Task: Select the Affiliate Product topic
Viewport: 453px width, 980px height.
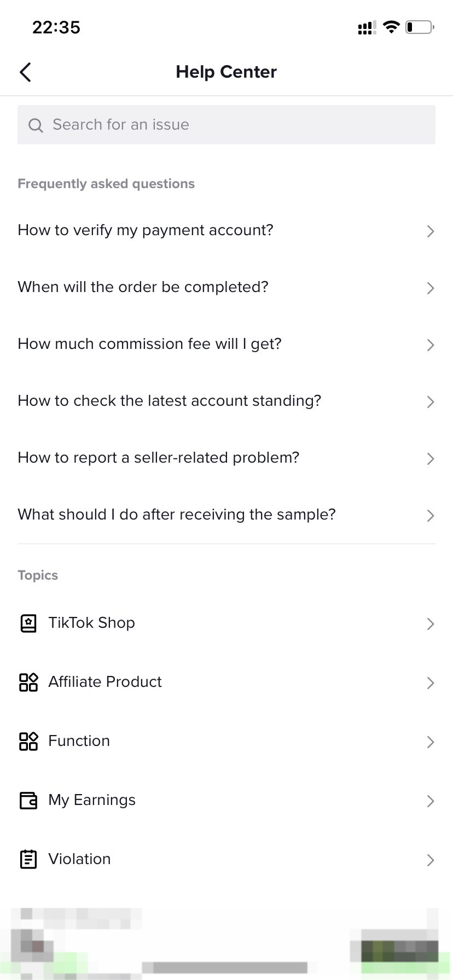Action: (105, 682)
